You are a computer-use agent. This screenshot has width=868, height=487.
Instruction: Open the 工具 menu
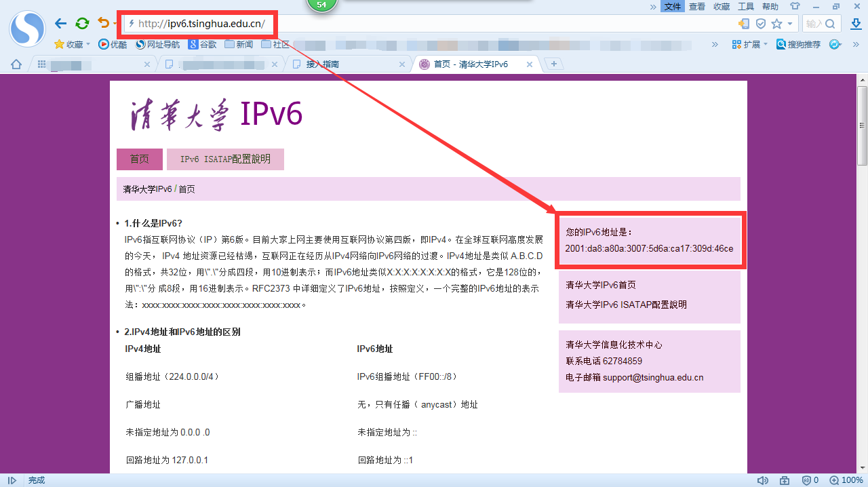coord(746,6)
